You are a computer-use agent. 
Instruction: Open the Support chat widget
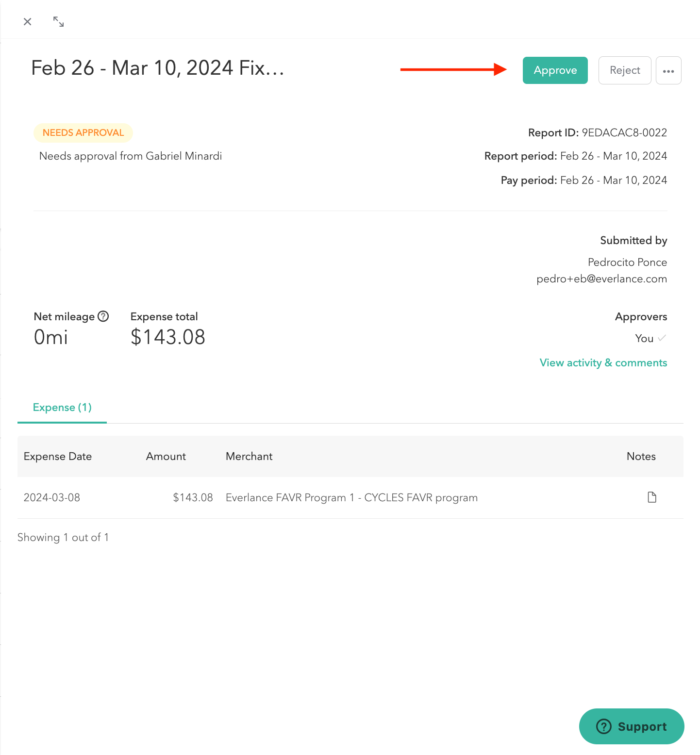click(631, 726)
